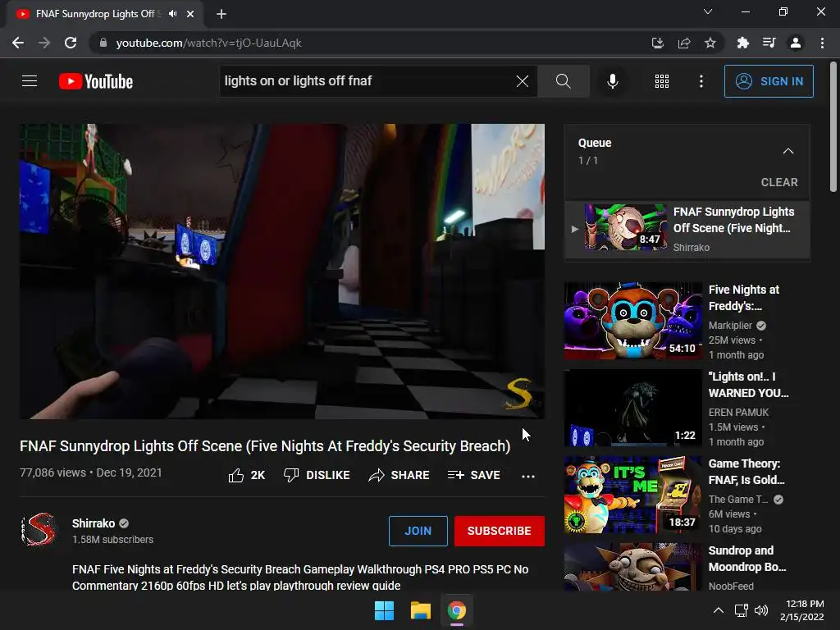Click the SIGN IN button

click(768, 81)
